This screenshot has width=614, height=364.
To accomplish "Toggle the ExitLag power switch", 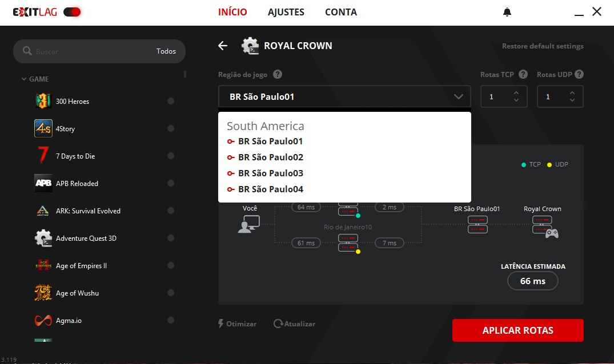I will coord(72,12).
